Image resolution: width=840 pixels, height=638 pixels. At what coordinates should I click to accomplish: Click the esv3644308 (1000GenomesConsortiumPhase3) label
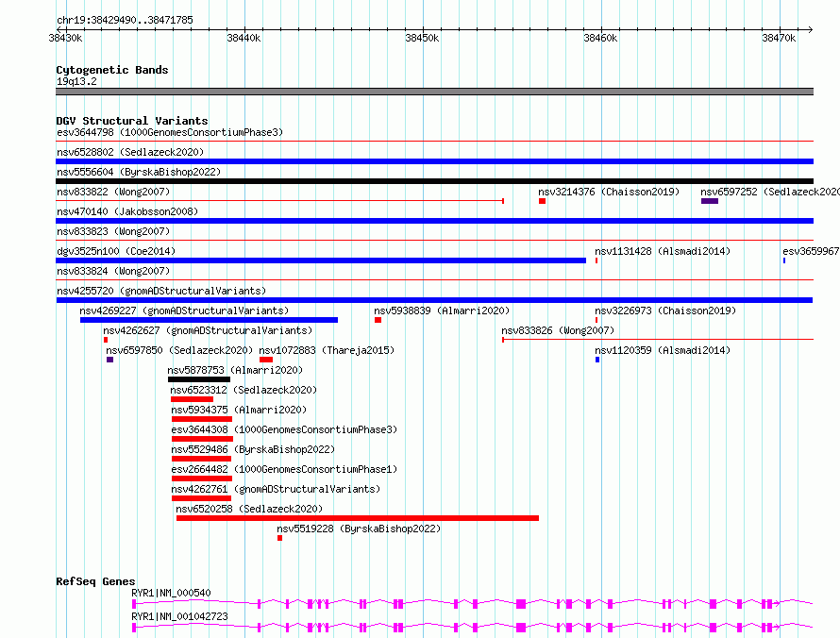(x=284, y=429)
